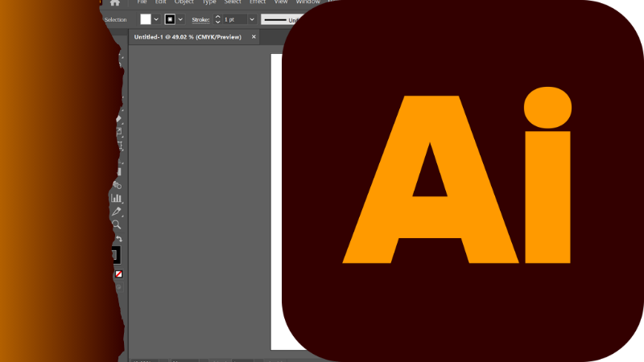
Task: Click the white Fill color swatch
Action: (x=146, y=19)
